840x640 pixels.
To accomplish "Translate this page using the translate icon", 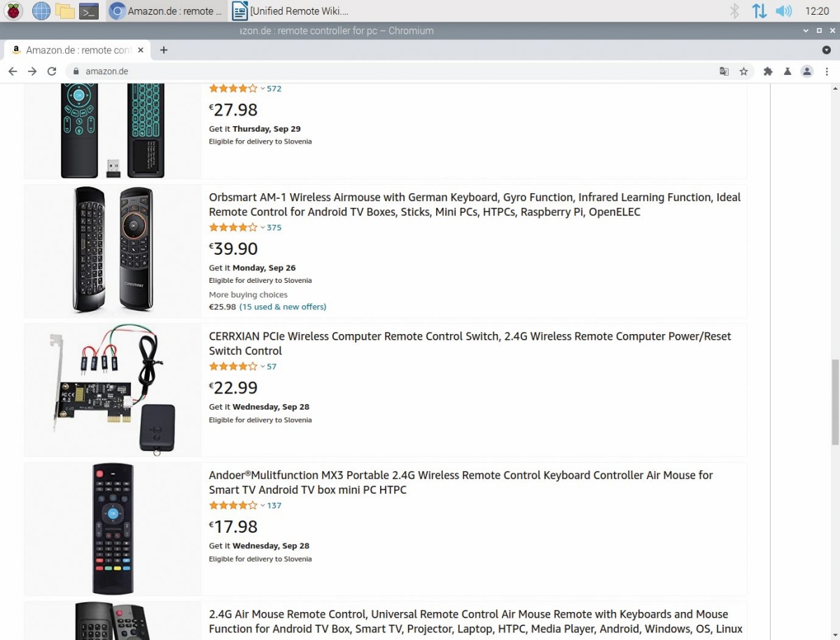I will (x=724, y=71).
